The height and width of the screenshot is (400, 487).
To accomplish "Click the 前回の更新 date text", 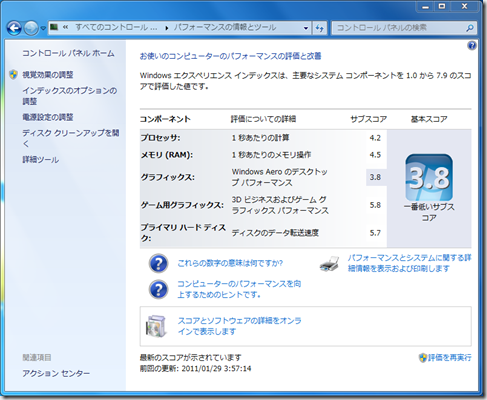I will pyautogui.click(x=196, y=369).
